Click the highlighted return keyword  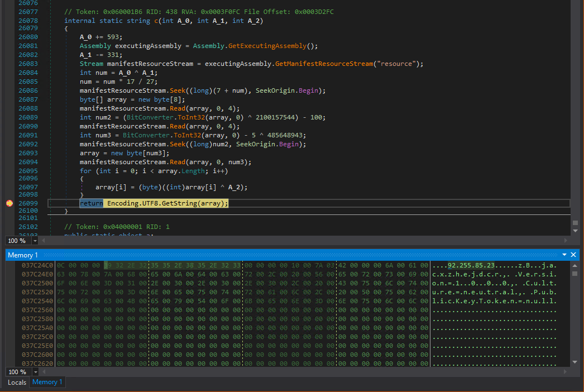tap(91, 203)
